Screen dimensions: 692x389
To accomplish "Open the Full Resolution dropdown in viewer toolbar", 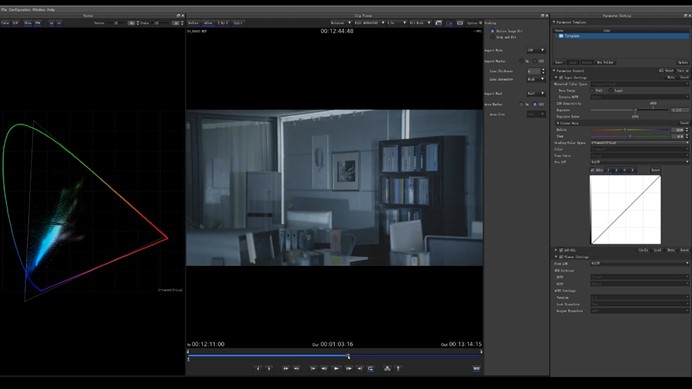I will pos(369,23).
